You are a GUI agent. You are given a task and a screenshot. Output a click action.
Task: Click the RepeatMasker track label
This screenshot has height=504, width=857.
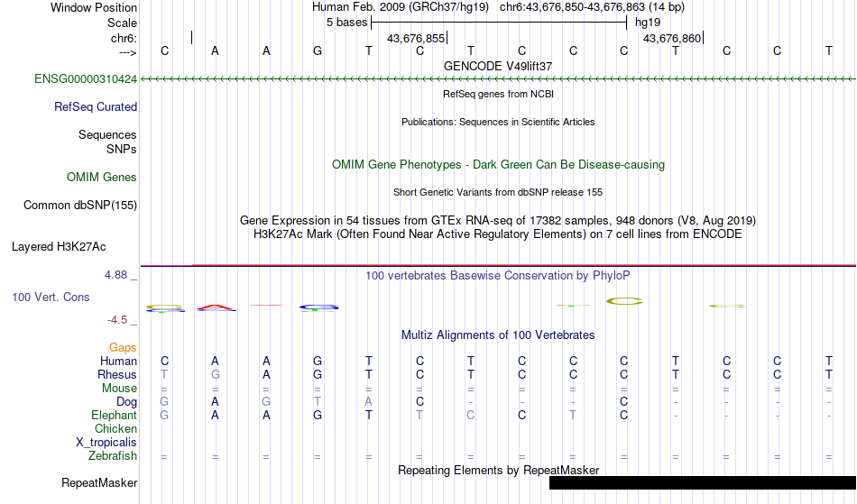pos(99,482)
